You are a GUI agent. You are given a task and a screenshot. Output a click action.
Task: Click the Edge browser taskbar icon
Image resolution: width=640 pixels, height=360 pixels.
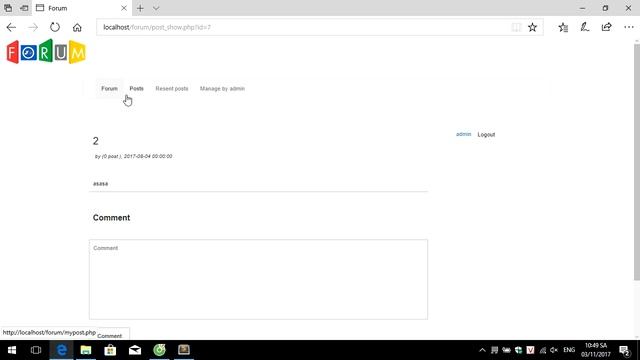pos(62,350)
